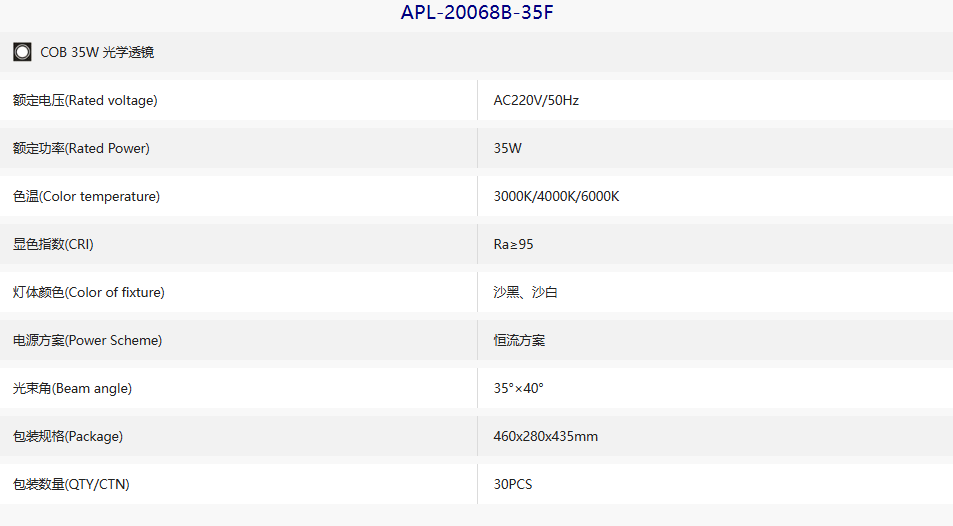Click the 显色指数(CRI) label
Screen dimensions: 953x526
click(x=53, y=244)
